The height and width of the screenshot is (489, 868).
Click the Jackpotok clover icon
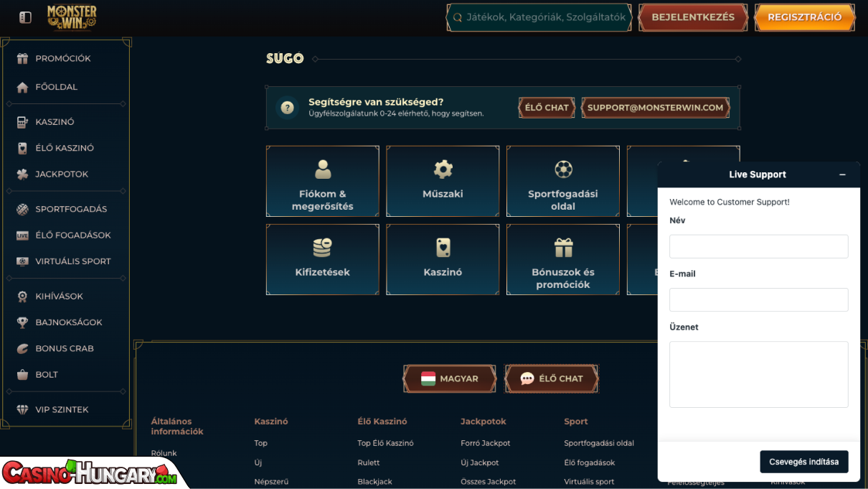click(x=22, y=174)
